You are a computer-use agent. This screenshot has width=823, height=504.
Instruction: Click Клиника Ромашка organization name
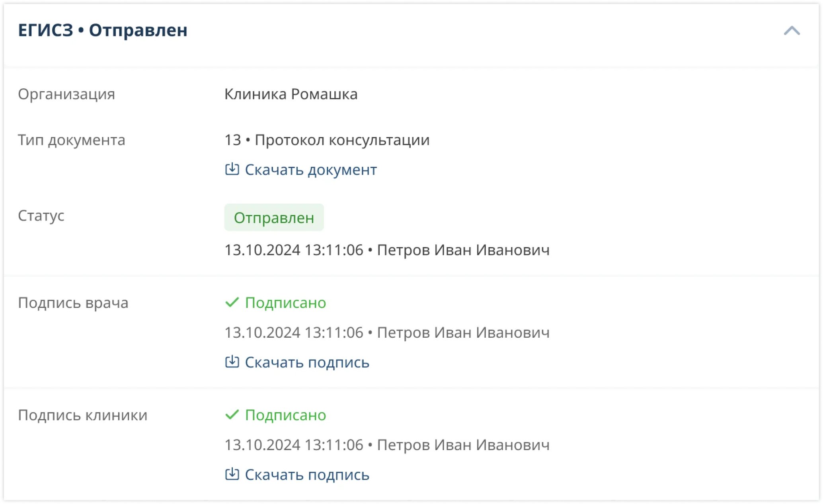[291, 94]
